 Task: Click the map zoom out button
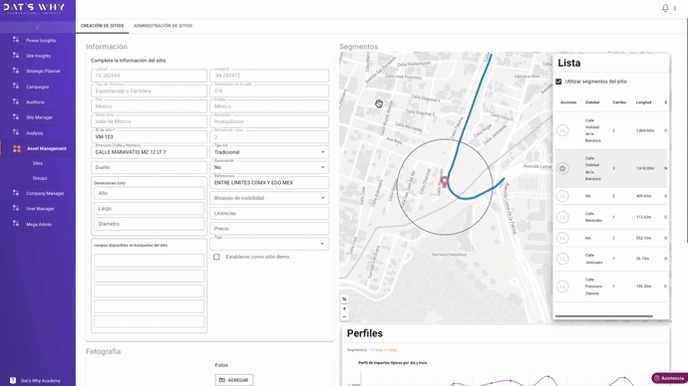[344, 316]
